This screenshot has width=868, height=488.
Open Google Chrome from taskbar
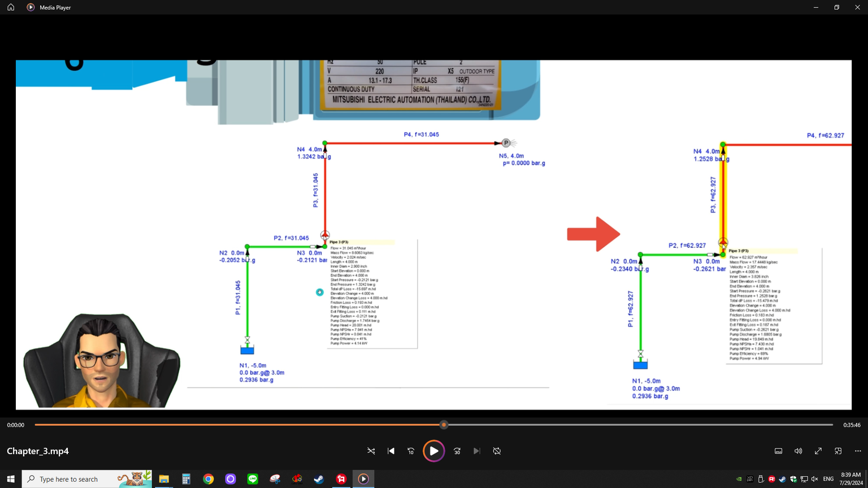(x=209, y=479)
